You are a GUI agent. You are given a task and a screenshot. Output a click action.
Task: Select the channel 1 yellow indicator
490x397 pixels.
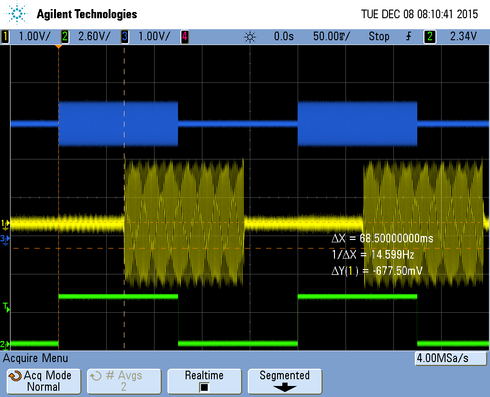point(5,36)
